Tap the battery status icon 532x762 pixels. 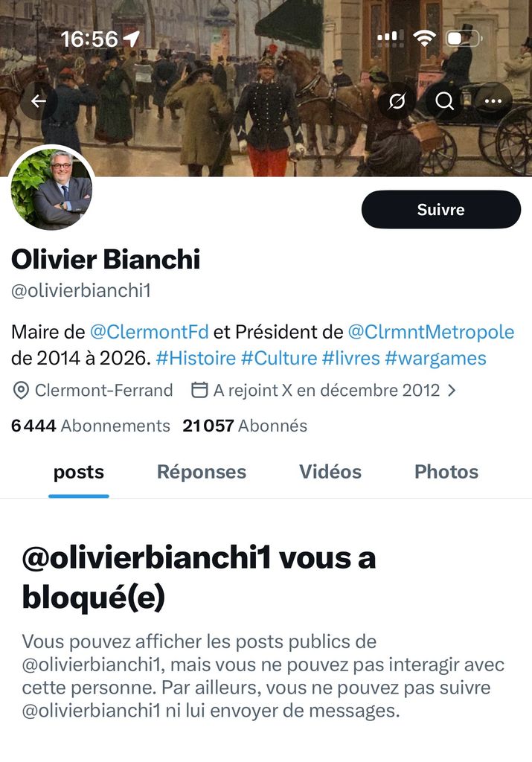click(x=464, y=39)
